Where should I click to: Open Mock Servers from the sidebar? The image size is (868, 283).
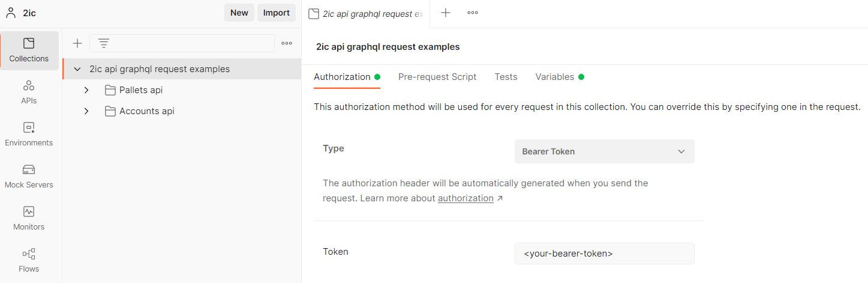pos(29,176)
